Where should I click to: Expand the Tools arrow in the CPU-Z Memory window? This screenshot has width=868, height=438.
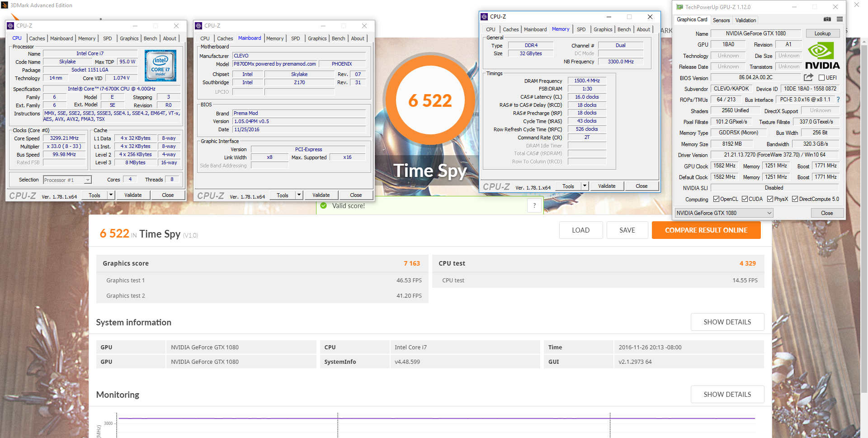(x=585, y=186)
